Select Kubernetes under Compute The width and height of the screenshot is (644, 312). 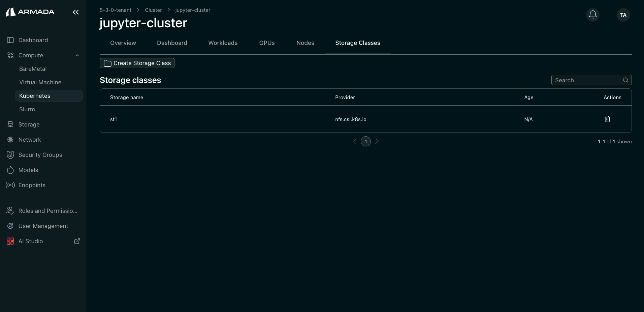(35, 96)
